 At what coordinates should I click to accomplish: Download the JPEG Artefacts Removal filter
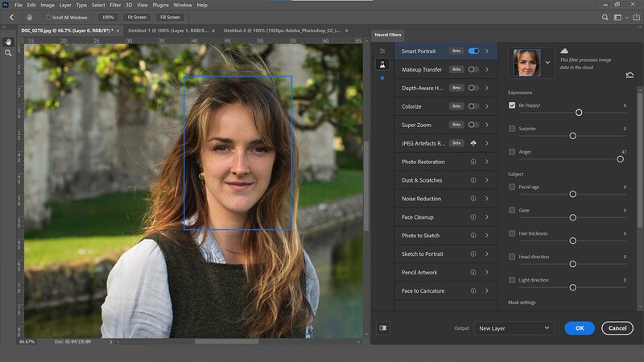[473, 143]
